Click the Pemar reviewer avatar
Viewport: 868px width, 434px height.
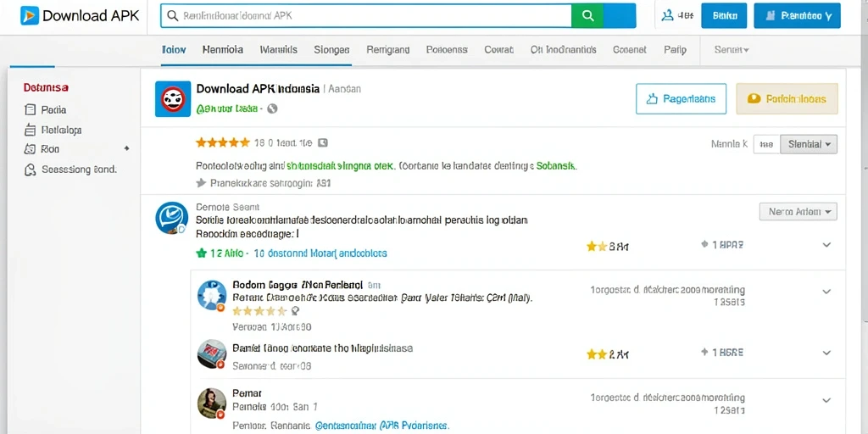pos(212,403)
